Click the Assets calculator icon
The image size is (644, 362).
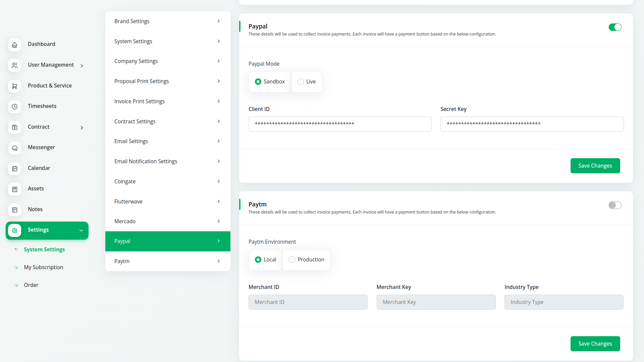(14, 189)
